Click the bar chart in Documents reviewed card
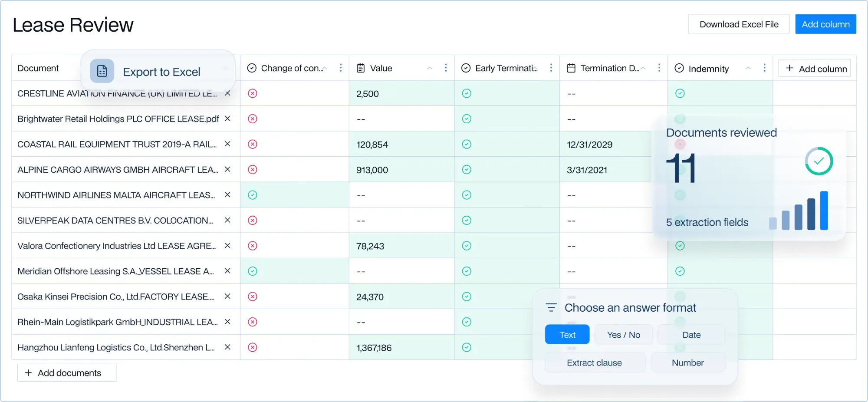The width and height of the screenshot is (868, 402). pyautogui.click(x=799, y=211)
